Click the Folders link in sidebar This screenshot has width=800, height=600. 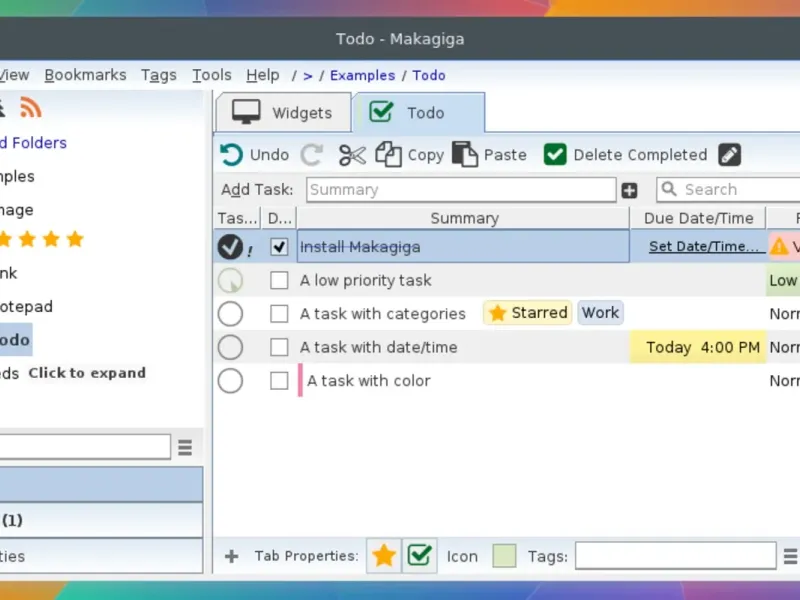[x=34, y=143]
